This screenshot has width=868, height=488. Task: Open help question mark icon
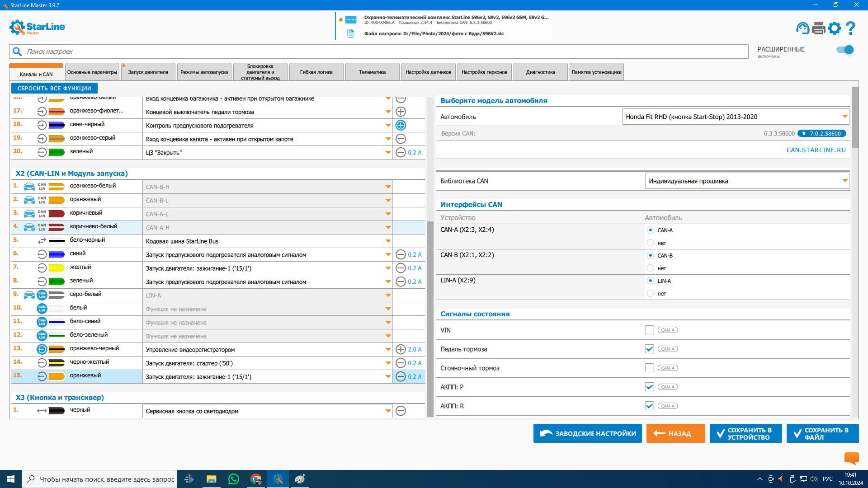[x=850, y=28]
